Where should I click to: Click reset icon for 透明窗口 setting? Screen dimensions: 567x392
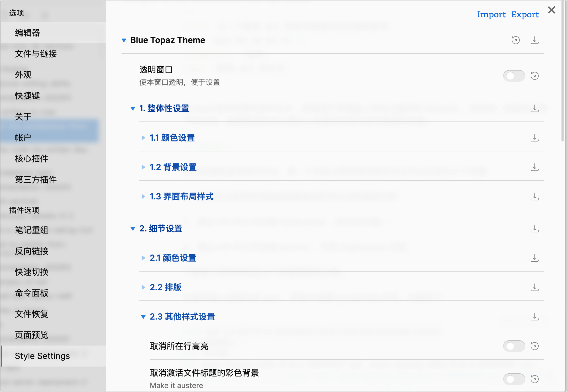(534, 76)
